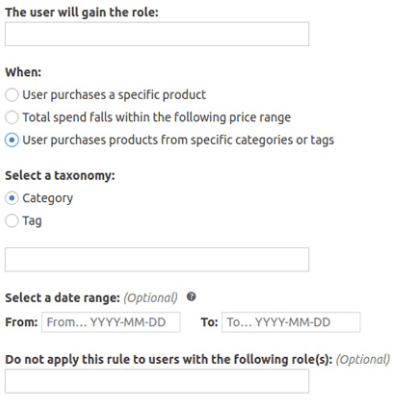Screen dimensions: 398x406
Task: Open the excluded roles select field
Action: click(x=157, y=381)
